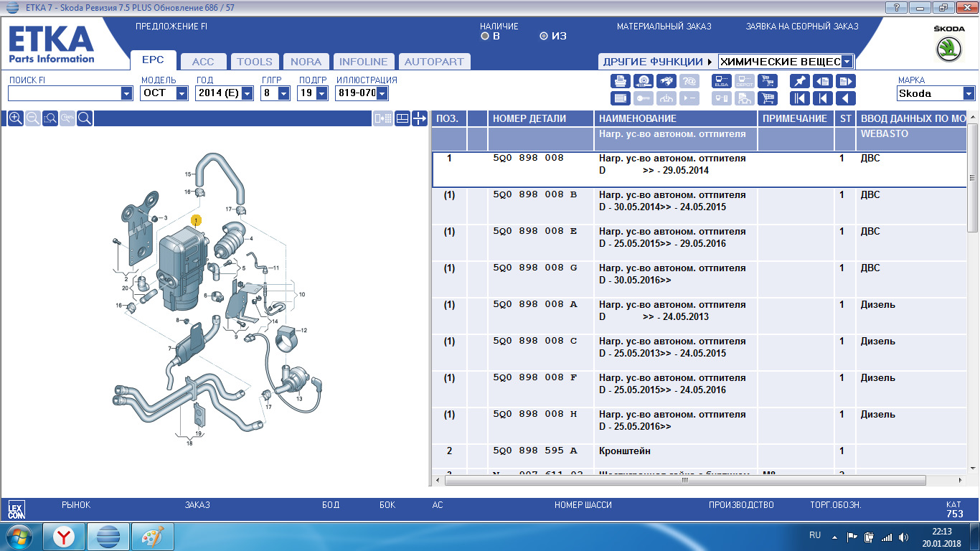Select part row 5Q0 898 008 A
Screen dimensions: 980x551
coord(699,316)
